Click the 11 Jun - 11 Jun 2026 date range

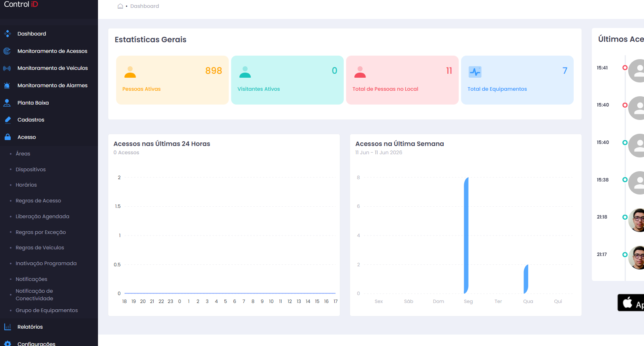(x=378, y=152)
